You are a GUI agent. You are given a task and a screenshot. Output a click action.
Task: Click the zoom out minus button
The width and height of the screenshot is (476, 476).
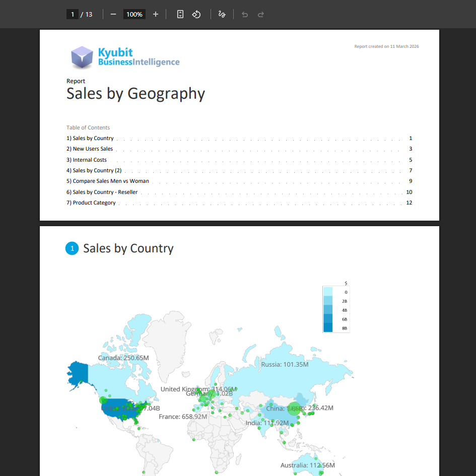(113, 14)
